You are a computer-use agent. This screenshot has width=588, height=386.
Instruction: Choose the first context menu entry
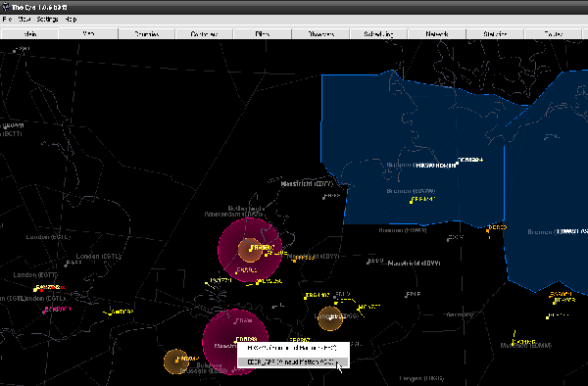pyautogui.click(x=293, y=348)
